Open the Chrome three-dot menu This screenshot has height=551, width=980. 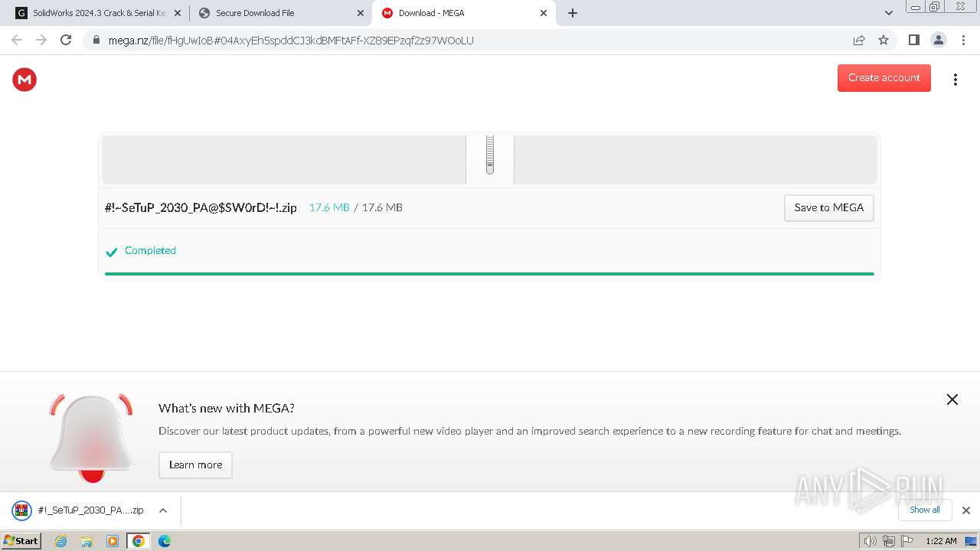[963, 40]
